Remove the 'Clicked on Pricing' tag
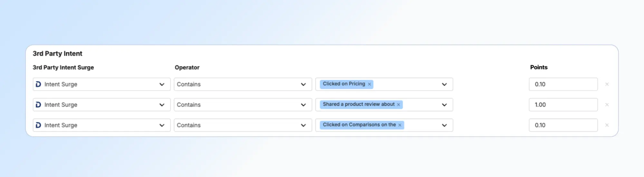The image size is (644, 177). [x=369, y=84]
